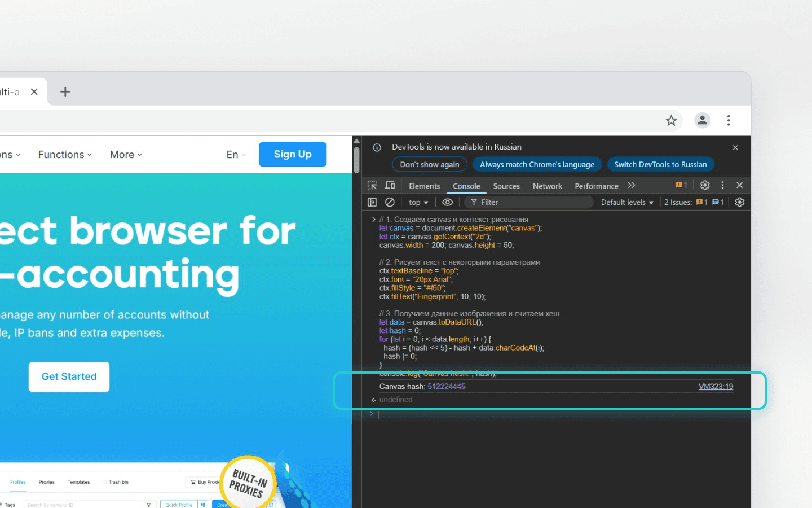This screenshot has width=812, height=508.
Task: Select the Proxies tab in the app preview
Action: [x=47, y=482]
